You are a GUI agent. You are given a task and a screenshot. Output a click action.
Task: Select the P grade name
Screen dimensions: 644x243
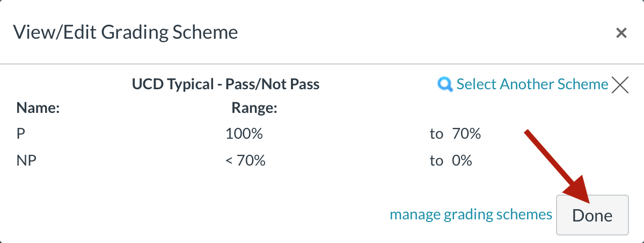click(21, 134)
